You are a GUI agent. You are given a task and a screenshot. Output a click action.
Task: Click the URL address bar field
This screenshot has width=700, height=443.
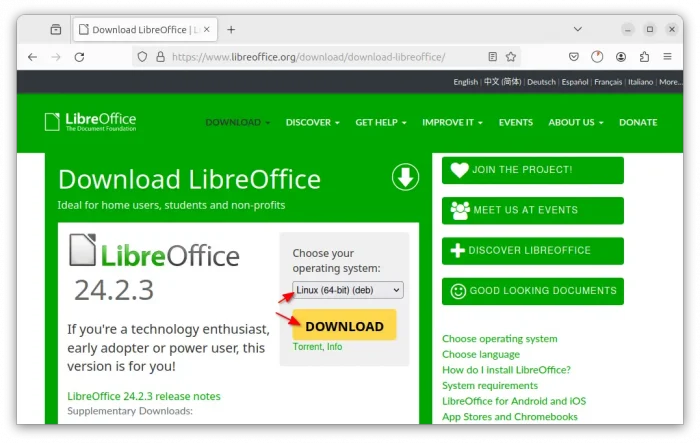(320, 57)
